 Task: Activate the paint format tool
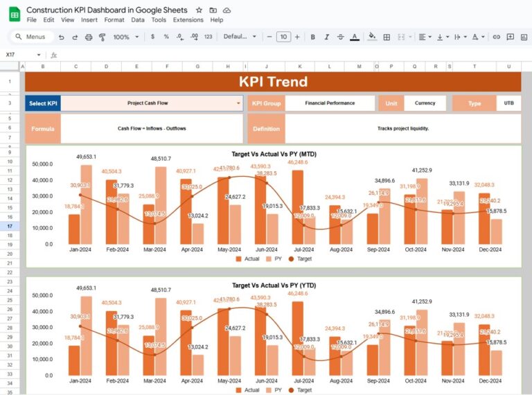tap(102, 37)
